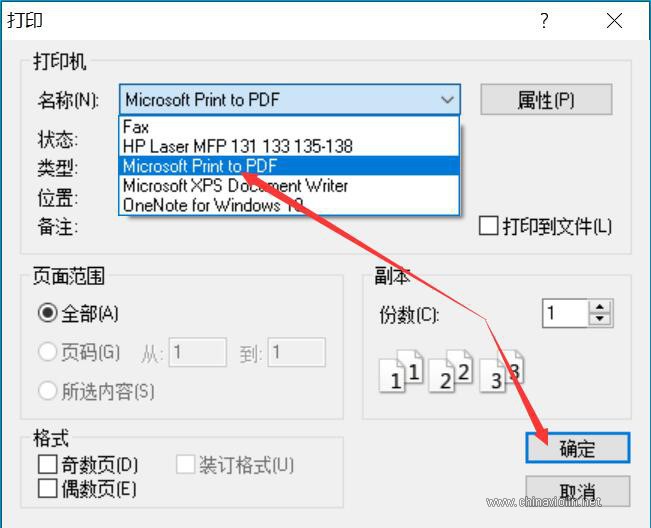Click the help question mark button
Image resolution: width=651 pixels, height=528 pixels.
click(x=545, y=21)
